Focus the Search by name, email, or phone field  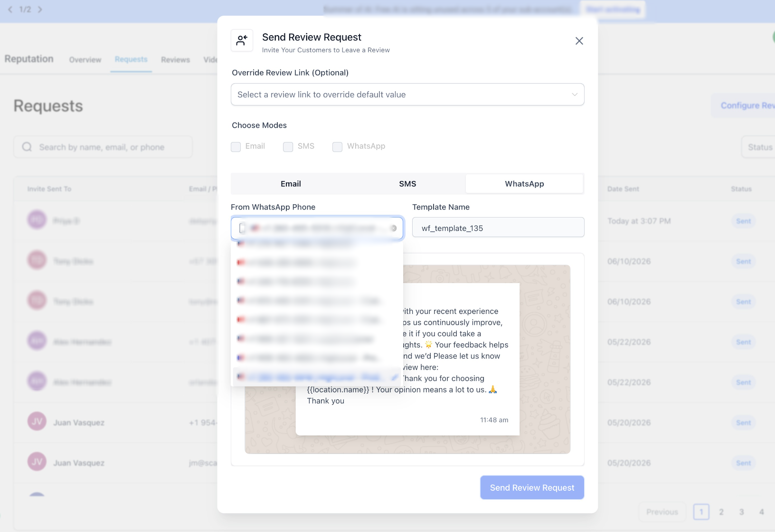103,147
